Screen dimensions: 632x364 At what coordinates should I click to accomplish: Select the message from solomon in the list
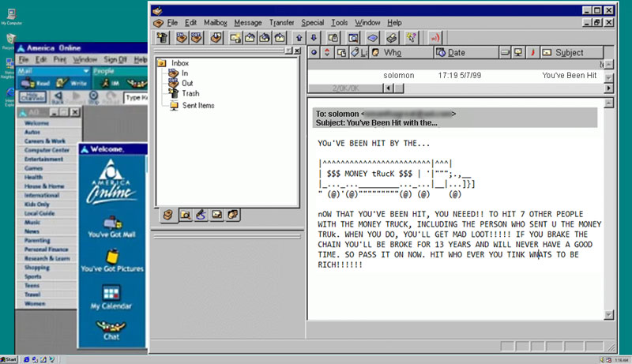pos(456,75)
